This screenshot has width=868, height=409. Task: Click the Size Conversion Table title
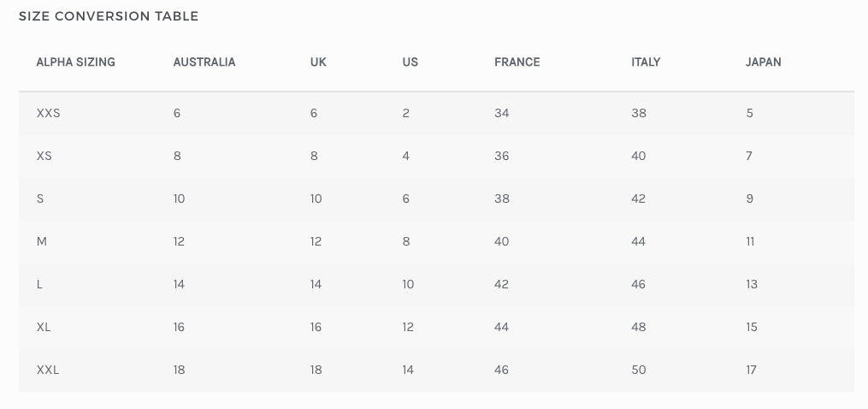tap(109, 16)
